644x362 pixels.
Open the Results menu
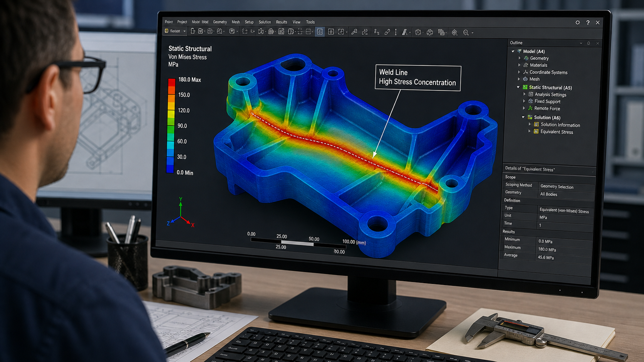click(x=282, y=22)
